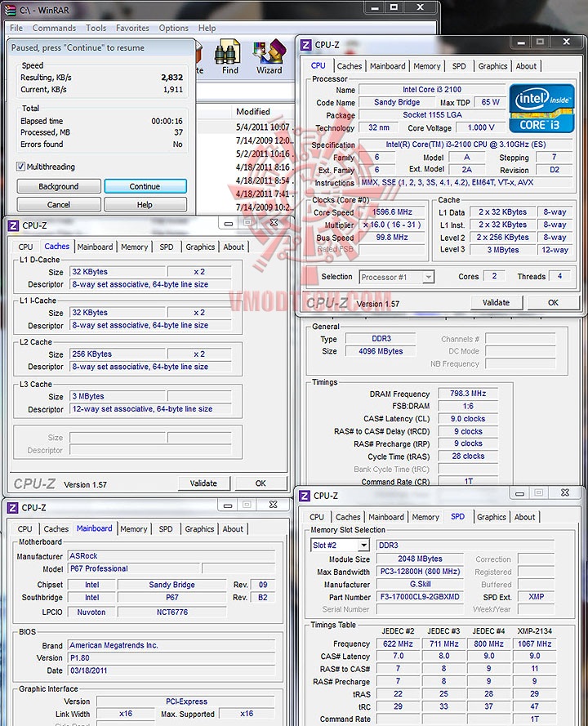Screen dimensions: 588x726
Task: Open About tab in the top-right CPU-Z window
Action: click(x=527, y=66)
